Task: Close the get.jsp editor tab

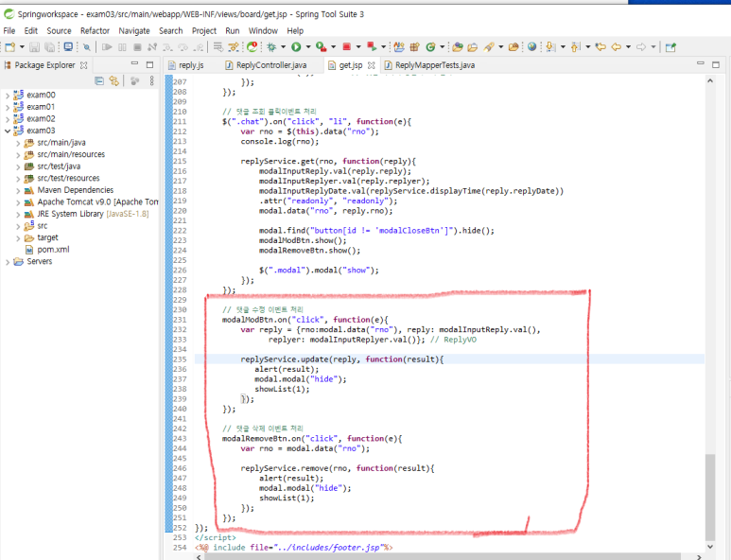Action: pyautogui.click(x=371, y=65)
